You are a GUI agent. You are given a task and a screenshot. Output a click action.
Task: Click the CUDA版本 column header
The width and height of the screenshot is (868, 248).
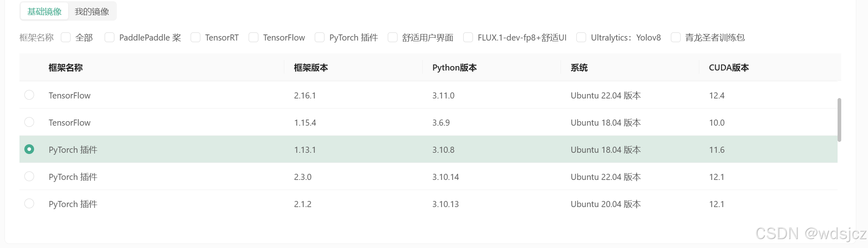(x=728, y=68)
